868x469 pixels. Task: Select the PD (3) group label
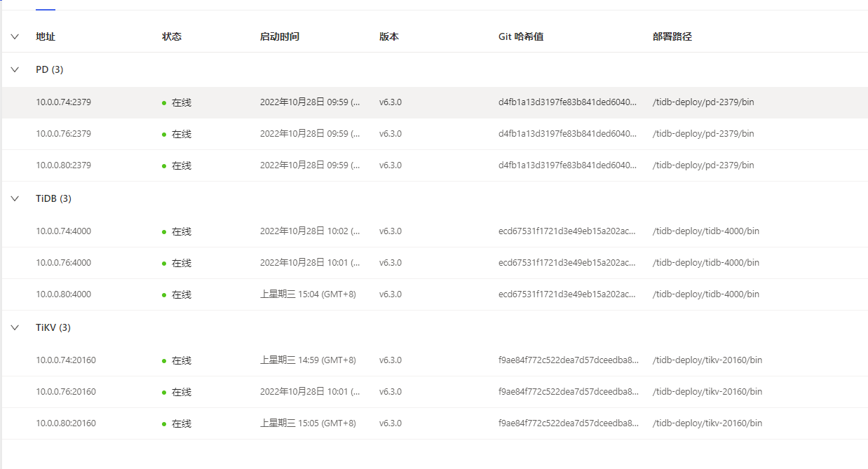pos(50,69)
